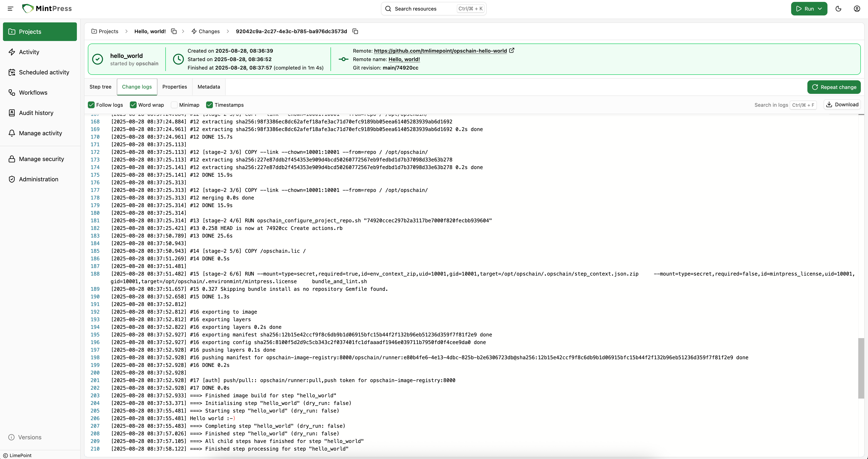Open Scheduled activity page
Image resolution: width=868 pixels, height=459 pixels.
pos(40,72)
